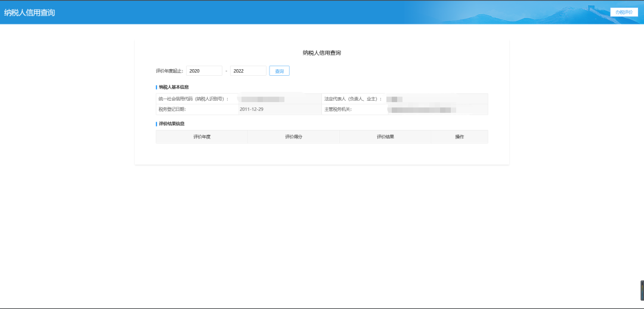Screen dimensions: 644x309
Task: Click the 纳税人基本信息 section heading
Action: (x=174, y=87)
